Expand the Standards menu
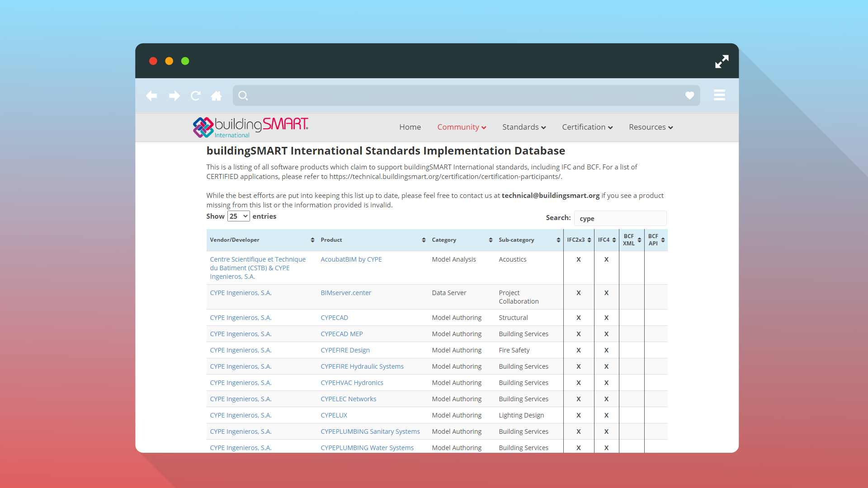 524,127
